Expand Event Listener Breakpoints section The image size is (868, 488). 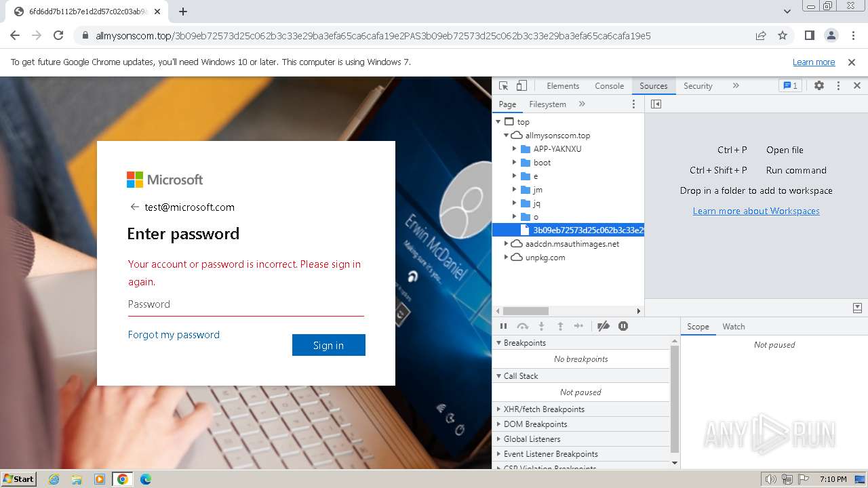point(580,454)
